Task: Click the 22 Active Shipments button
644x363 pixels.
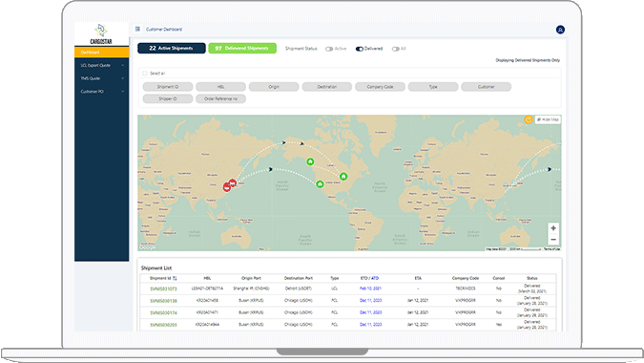Action: [x=172, y=48]
